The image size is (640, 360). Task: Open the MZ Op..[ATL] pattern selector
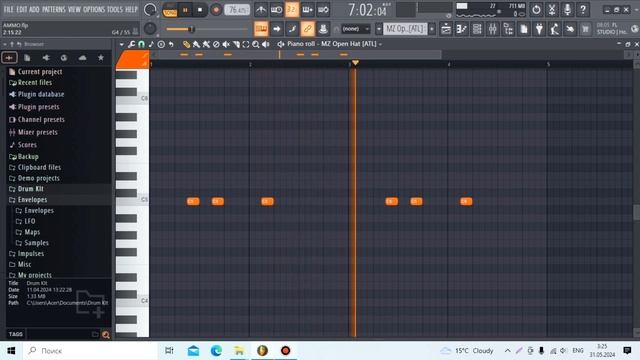(x=405, y=29)
